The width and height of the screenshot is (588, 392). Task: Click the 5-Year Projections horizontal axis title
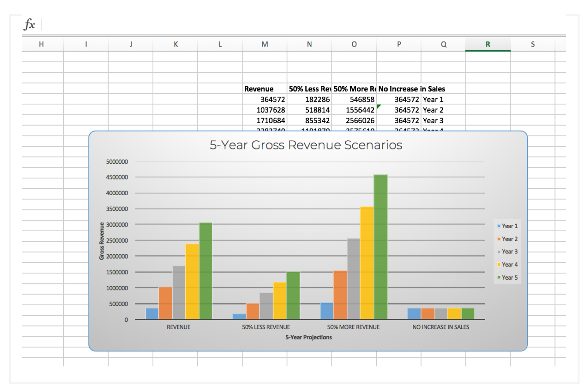[x=308, y=337]
